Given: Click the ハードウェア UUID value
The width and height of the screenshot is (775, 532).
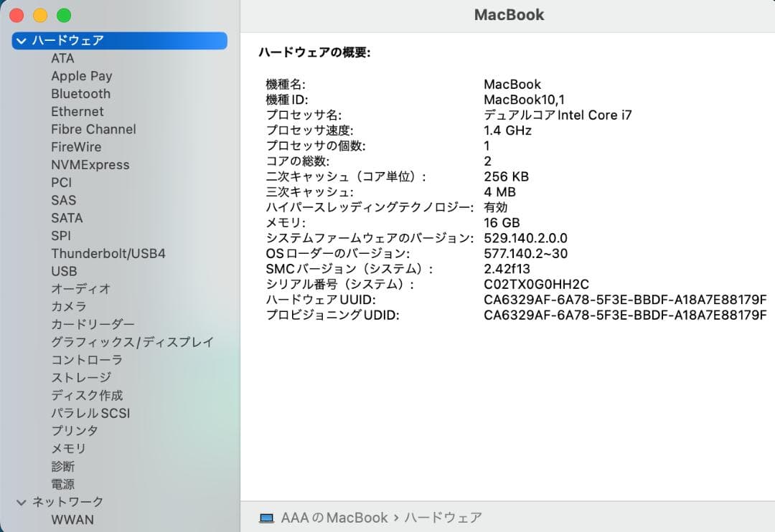Looking at the screenshot, I should pyautogui.click(x=625, y=300).
